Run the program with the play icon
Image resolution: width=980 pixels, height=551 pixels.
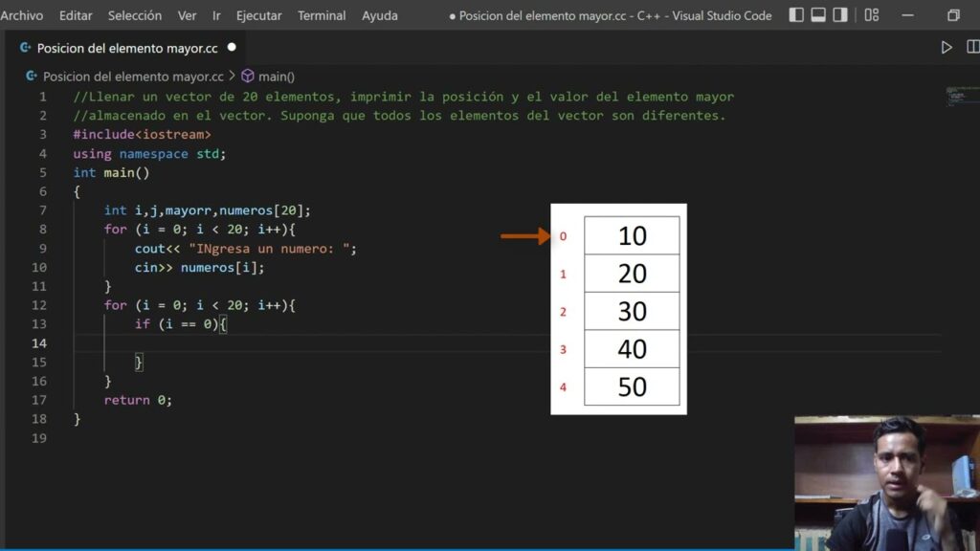pos(947,46)
